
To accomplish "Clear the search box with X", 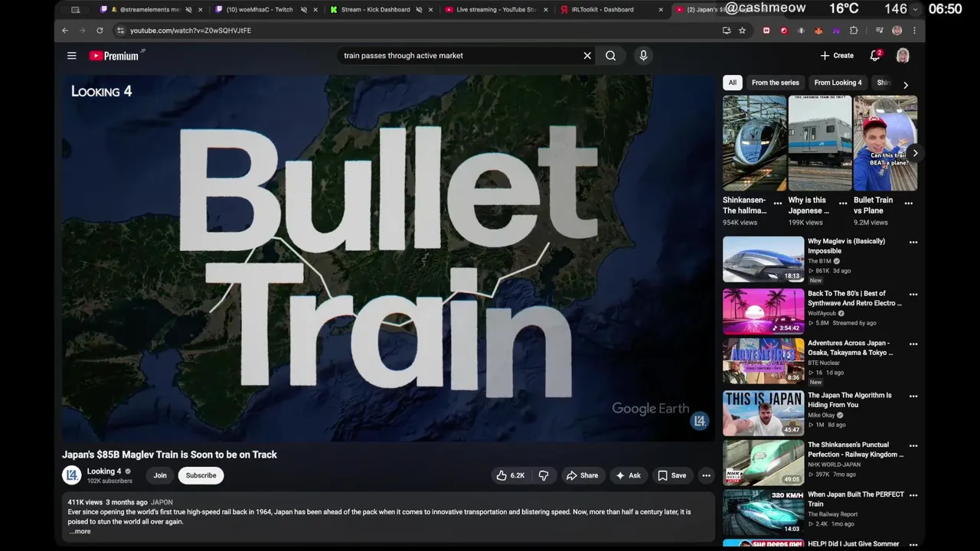I will [587, 56].
